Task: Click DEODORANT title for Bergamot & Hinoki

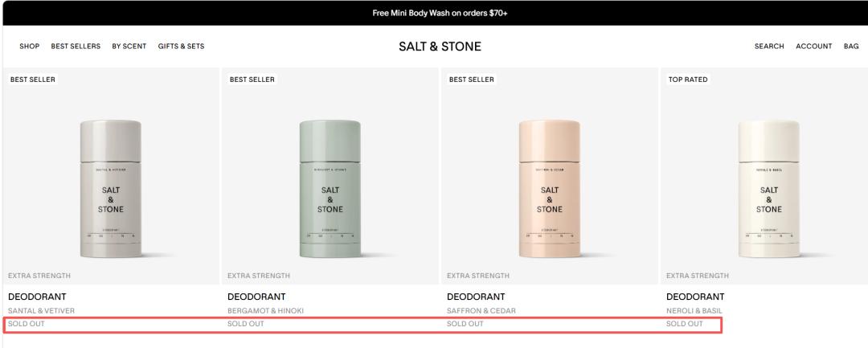Action: coord(256,297)
